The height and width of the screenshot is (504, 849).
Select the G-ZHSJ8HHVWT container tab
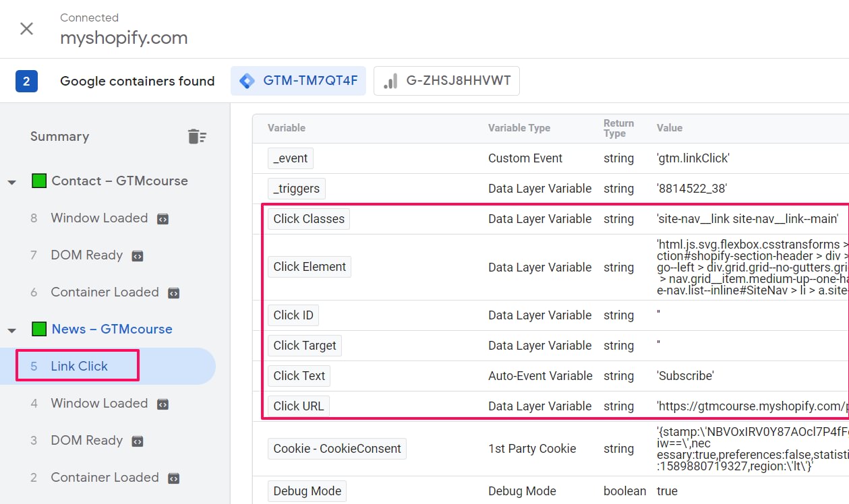point(446,81)
